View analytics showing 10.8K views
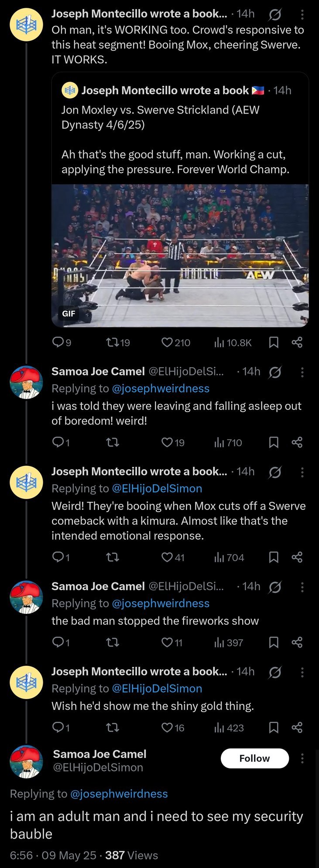This screenshot has height=868, width=319. [x=219, y=342]
